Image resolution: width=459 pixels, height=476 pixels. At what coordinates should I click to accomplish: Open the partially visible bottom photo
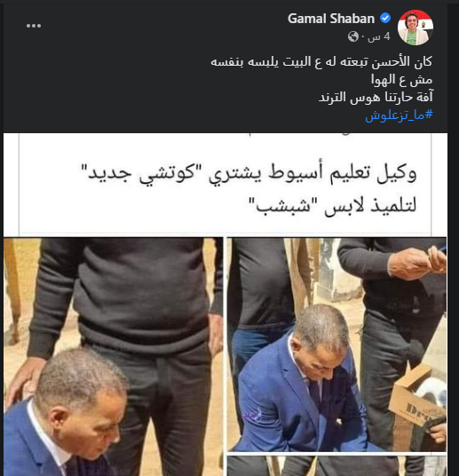pyautogui.click(x=337, y=465)
